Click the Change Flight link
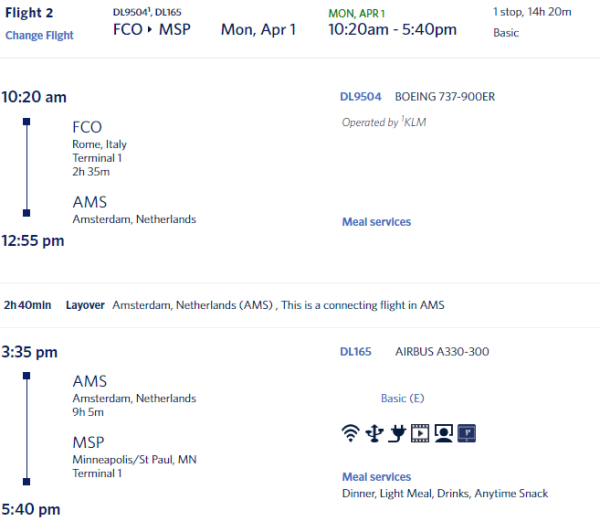 (x=39, y=35)
